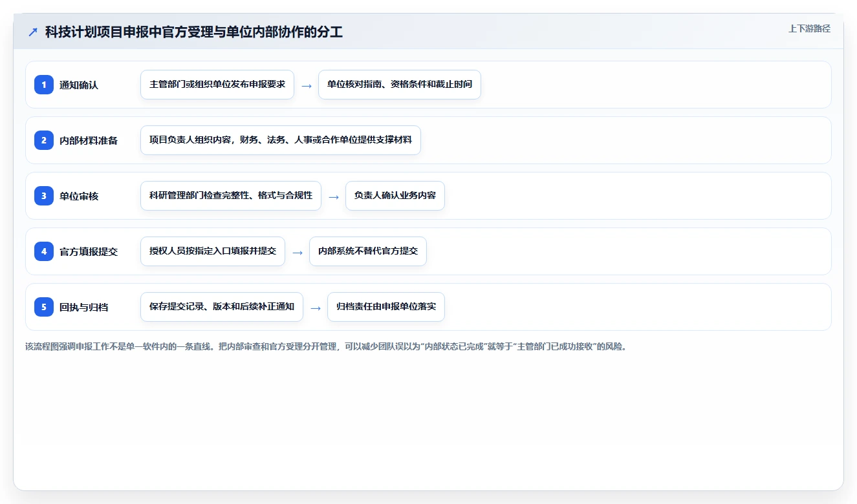The height and width of the screenshot is (504, 857).
Task: Open the 内部系统不替代官方提交 node
Action: coord(368,251)
